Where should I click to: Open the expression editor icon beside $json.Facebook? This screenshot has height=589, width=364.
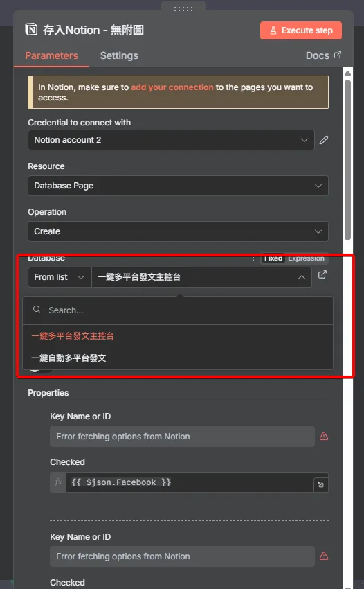[x=321, y=484]
